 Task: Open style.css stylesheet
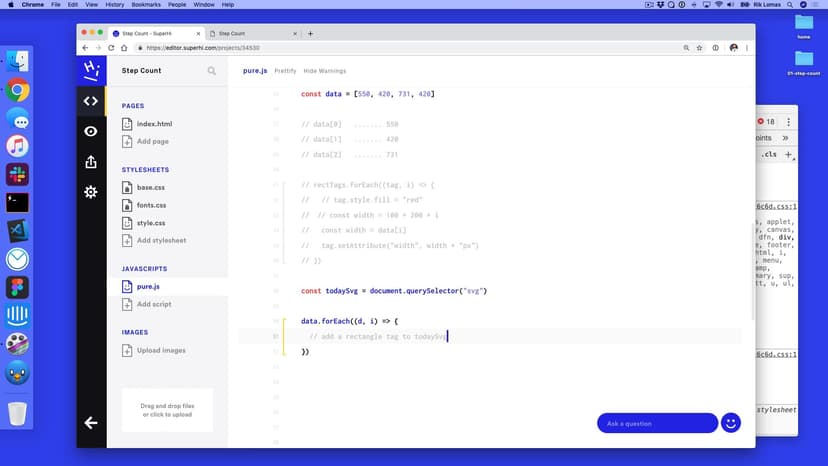150,223
